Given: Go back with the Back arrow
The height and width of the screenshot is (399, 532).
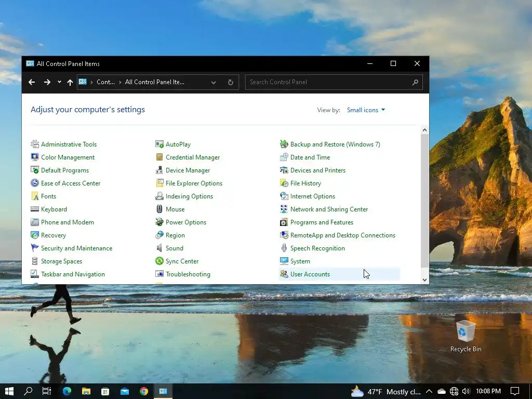Looking at the screenshot, I should [x=32, y=82].
